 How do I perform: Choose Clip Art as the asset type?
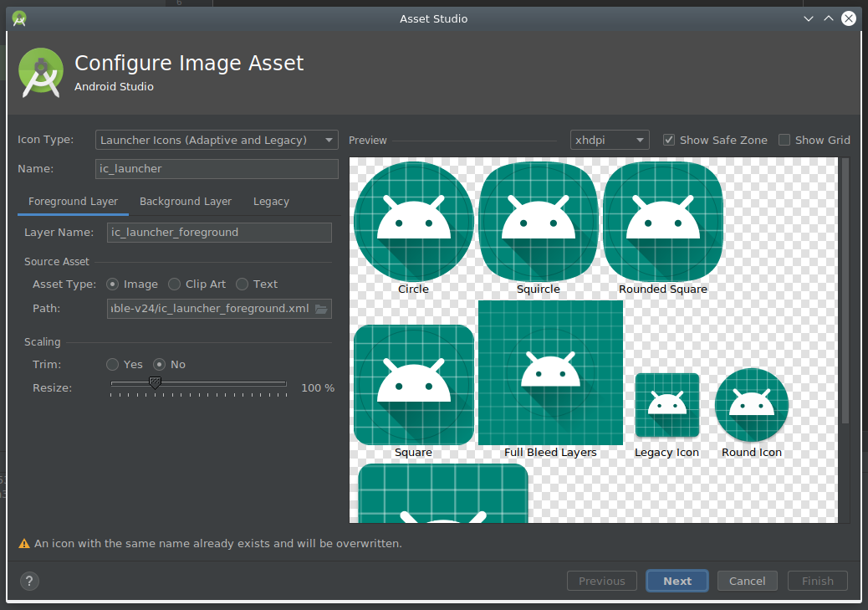174,284
